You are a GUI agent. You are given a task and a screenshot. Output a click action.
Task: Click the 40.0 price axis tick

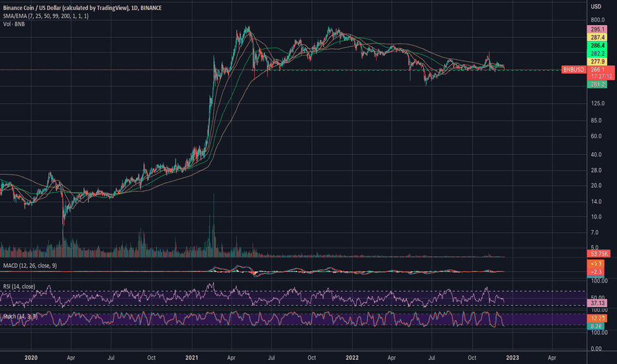[596, 155]
